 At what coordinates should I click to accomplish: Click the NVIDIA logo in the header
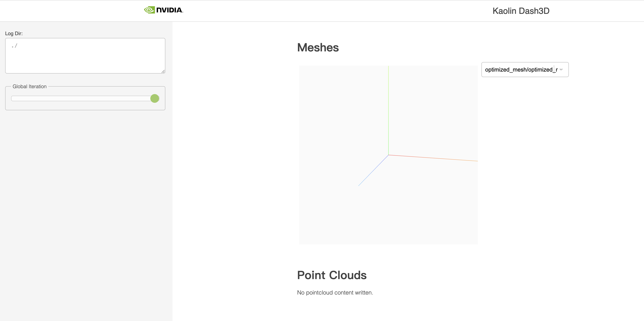(x=164, y=10)
